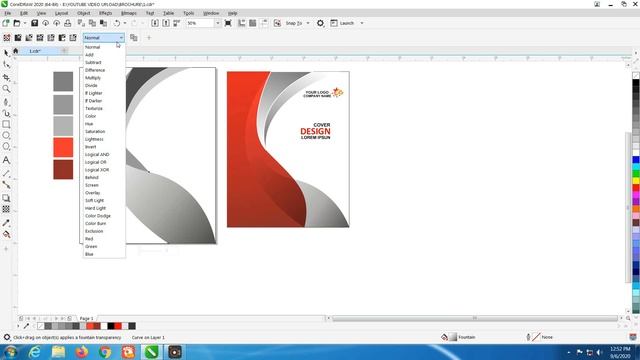Choose Vector Pattern Transparency button
Screen dimensions: 640x360
(40, 38)
